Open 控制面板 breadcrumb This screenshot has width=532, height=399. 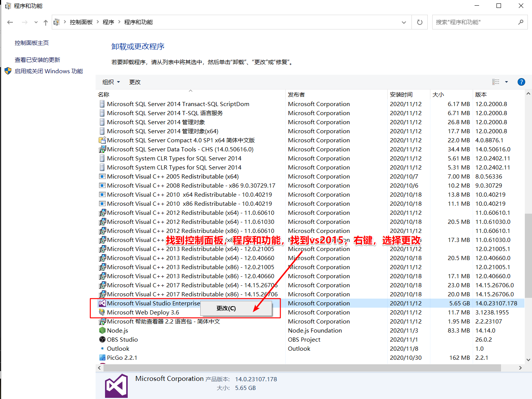pyautogui.click(x=81, y=22)
